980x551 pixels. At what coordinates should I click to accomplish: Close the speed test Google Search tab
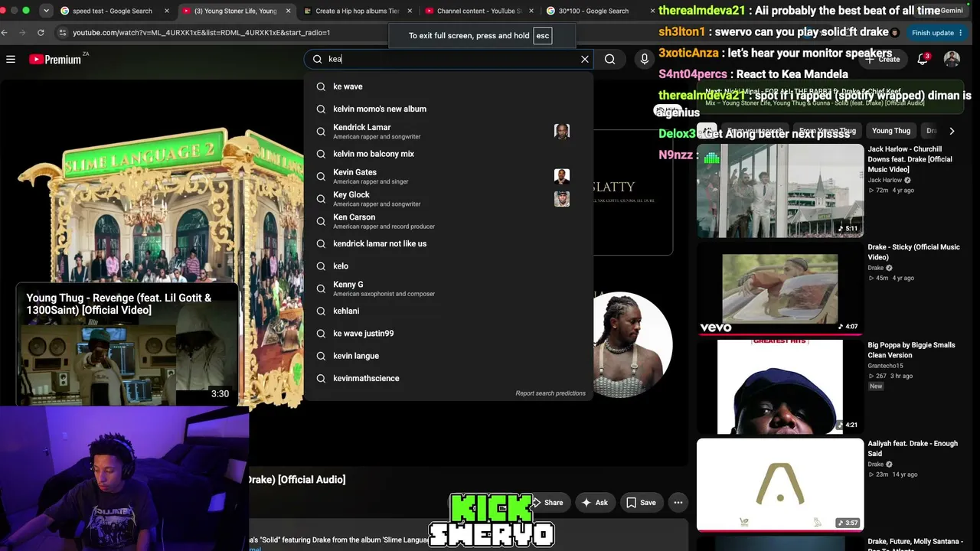tap(168, 11)
